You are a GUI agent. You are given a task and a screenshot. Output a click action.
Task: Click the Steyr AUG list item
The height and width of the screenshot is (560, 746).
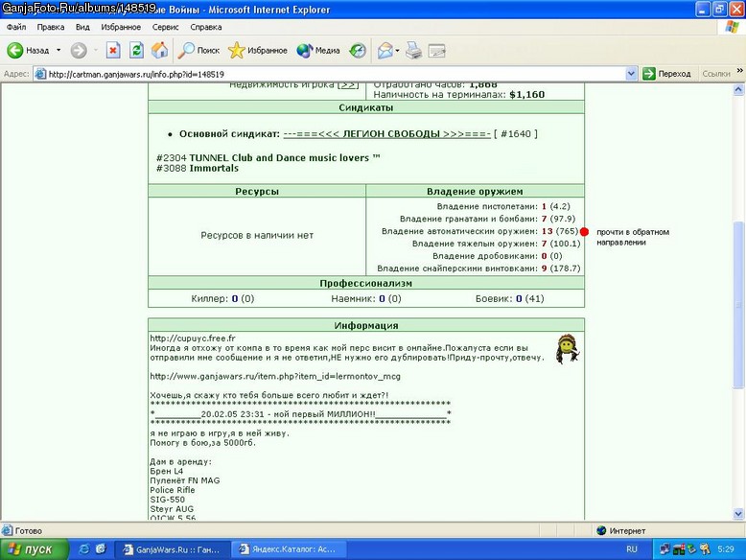tap(172, 509)
